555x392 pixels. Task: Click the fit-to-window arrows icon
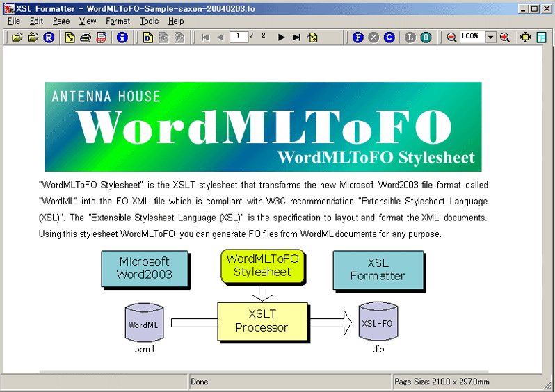(526, 37)
